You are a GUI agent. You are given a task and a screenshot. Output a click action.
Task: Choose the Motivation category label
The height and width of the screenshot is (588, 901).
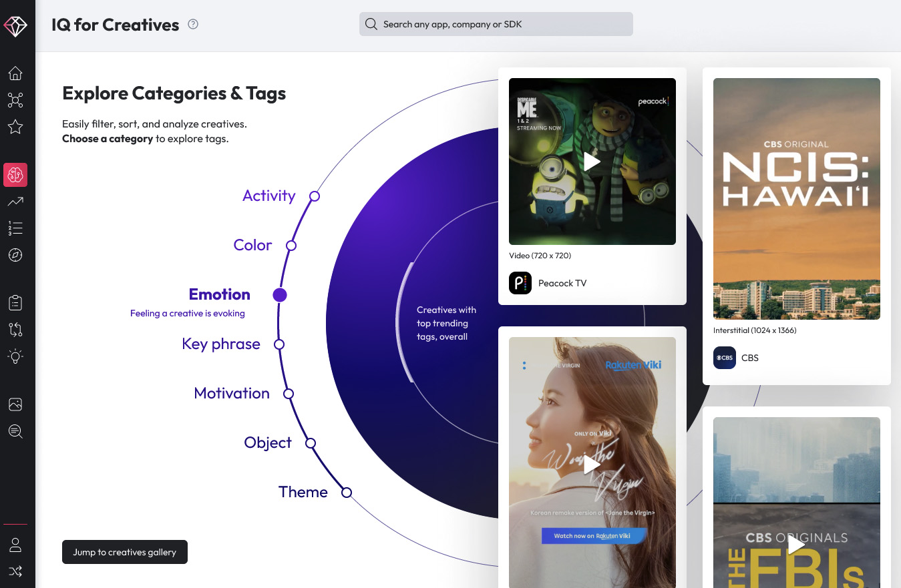[232, 393]
